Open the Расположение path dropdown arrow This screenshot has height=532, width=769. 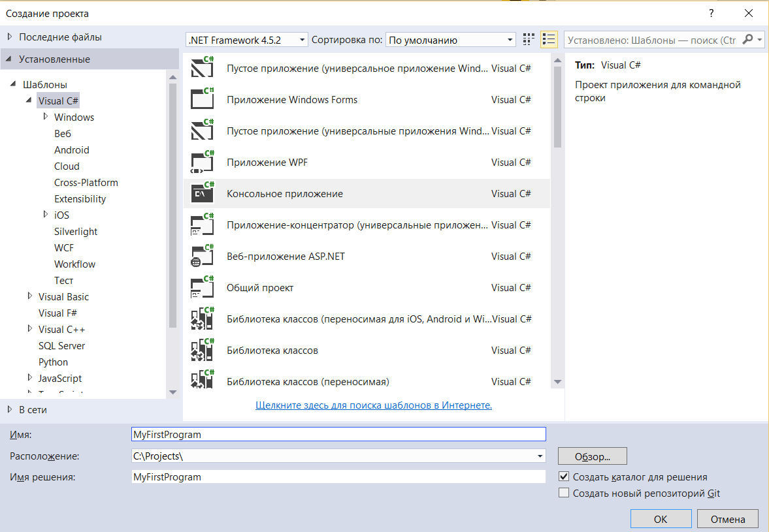pyautogui.click(x=540, y=456)
